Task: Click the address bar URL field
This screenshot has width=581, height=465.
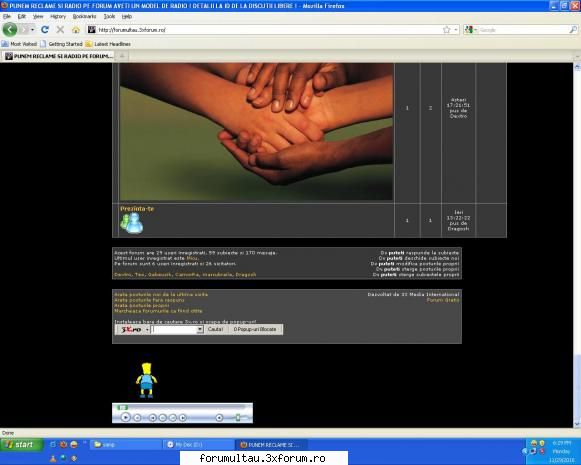Action: click(x=267, y=30)
